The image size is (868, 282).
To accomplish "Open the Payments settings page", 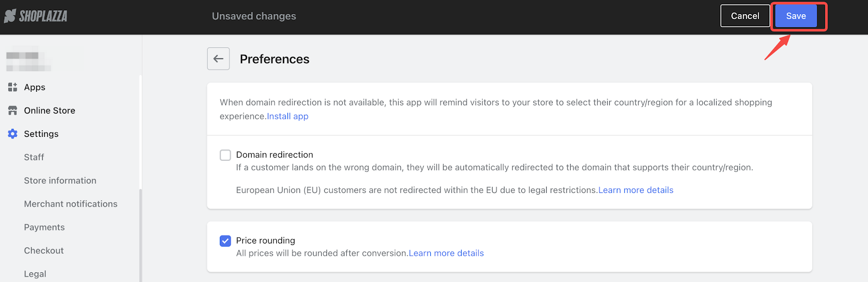I will 44,227.
